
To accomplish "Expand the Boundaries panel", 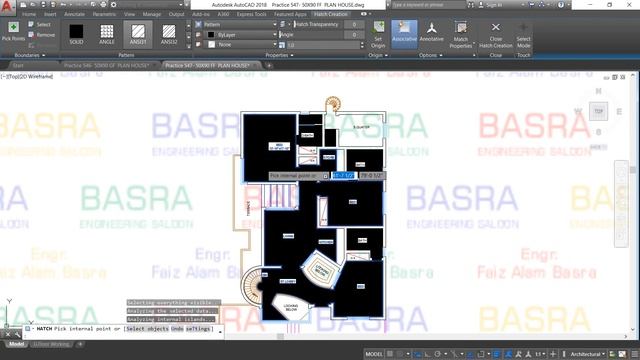I will [29, 55].
